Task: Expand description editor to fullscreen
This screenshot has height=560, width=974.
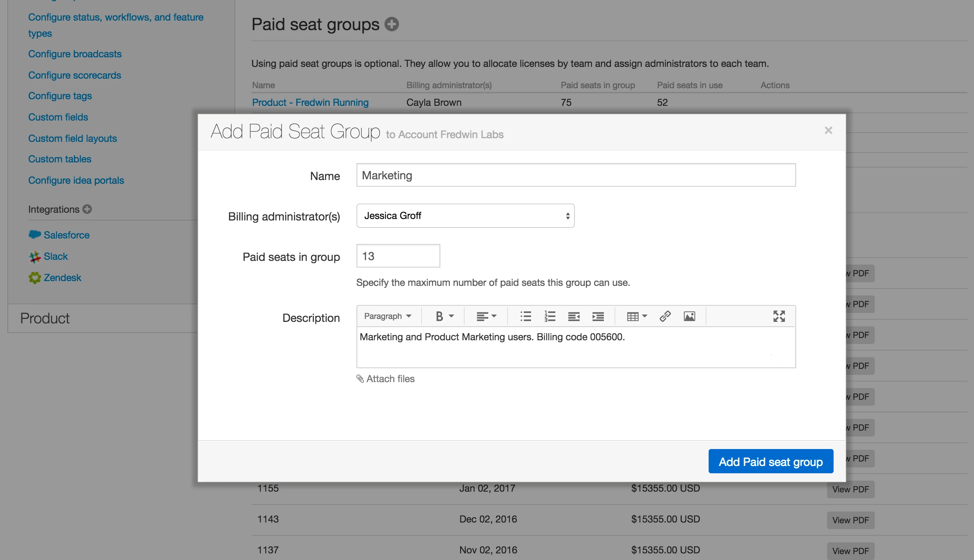Action: coord(779,316)
